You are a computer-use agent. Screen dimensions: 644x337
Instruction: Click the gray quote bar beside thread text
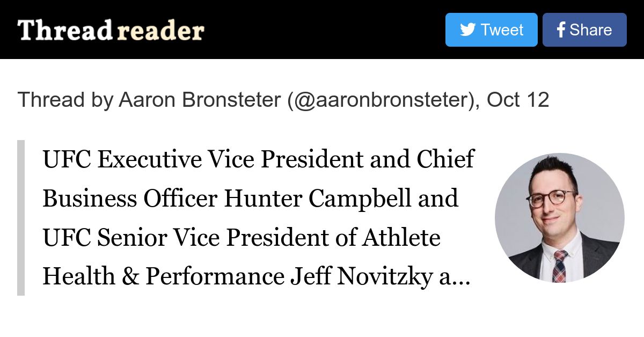[x=21, y=218]
